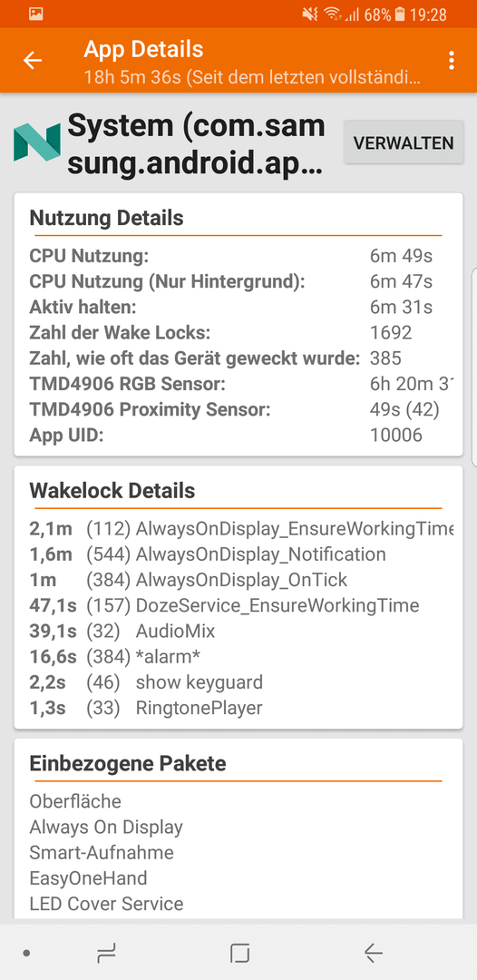The image size is (477, 980).
Task: Open the three-dot overflow menu
Action: coord(451,61)
